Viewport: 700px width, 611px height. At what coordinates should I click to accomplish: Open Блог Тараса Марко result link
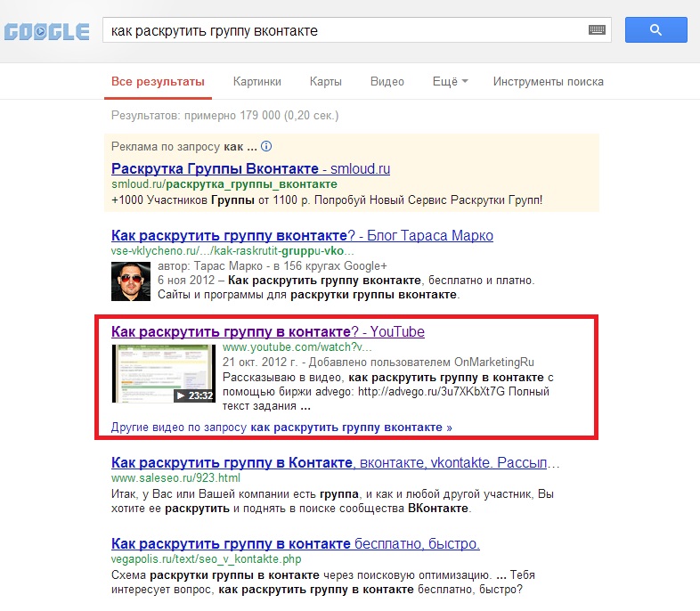pyautogui.click(x=302, y=235)
